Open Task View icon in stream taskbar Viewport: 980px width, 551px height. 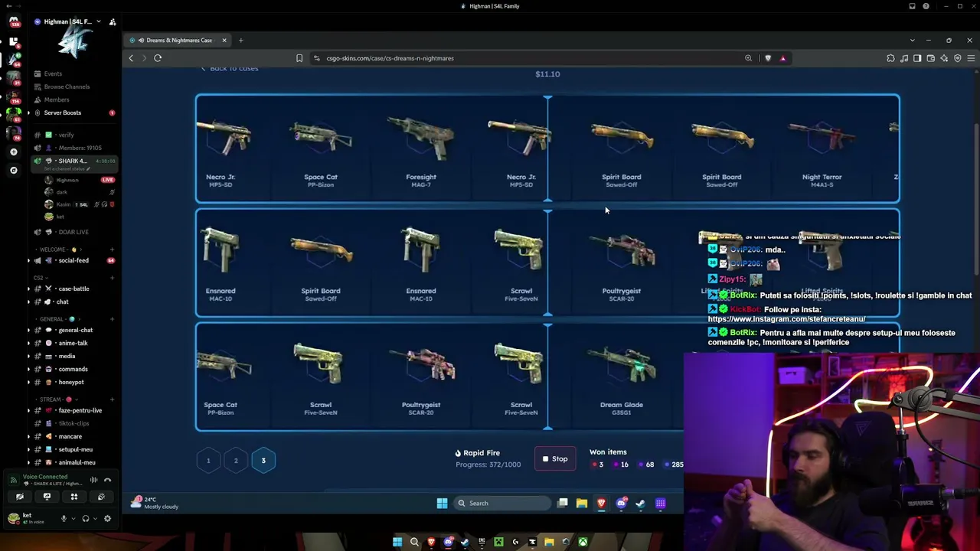coord(563,503)
